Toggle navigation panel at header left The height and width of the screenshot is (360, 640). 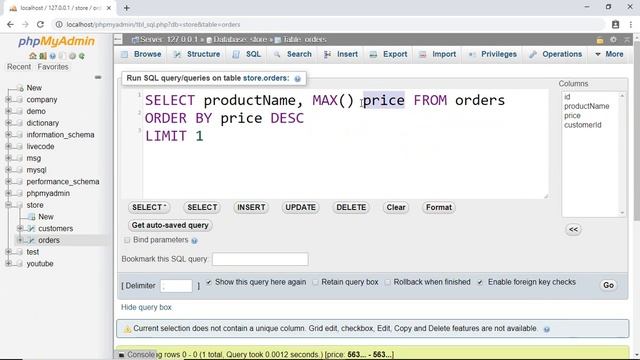[x=118, y=39]
